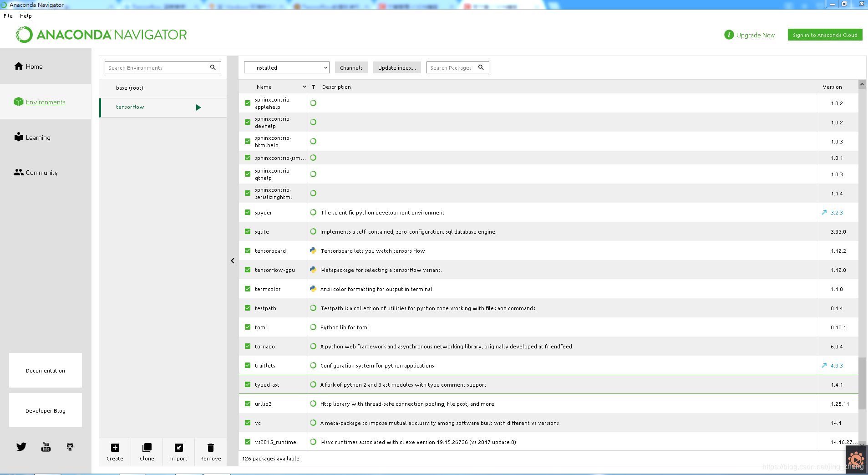Open the Learning section icon
Image resolution: width=868 pixels, height=475 pixels.
pos(18,137)
